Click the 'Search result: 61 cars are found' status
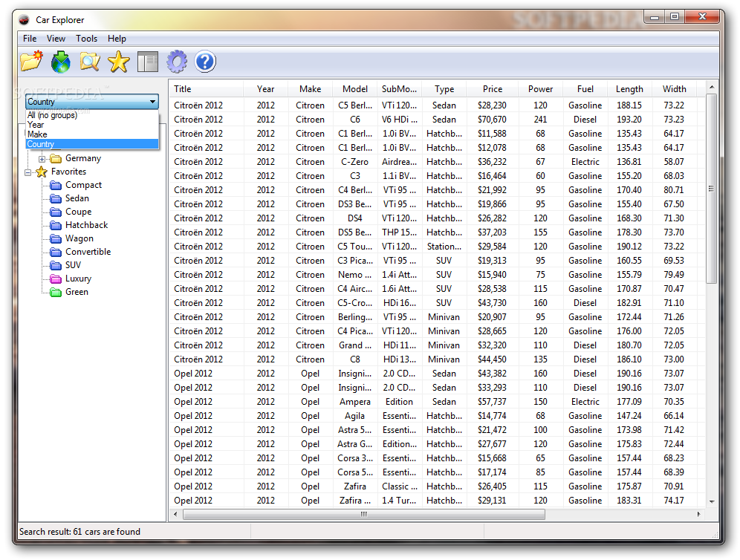The height and width of the screenshot is (560, 740). click(x=79, y=532)
